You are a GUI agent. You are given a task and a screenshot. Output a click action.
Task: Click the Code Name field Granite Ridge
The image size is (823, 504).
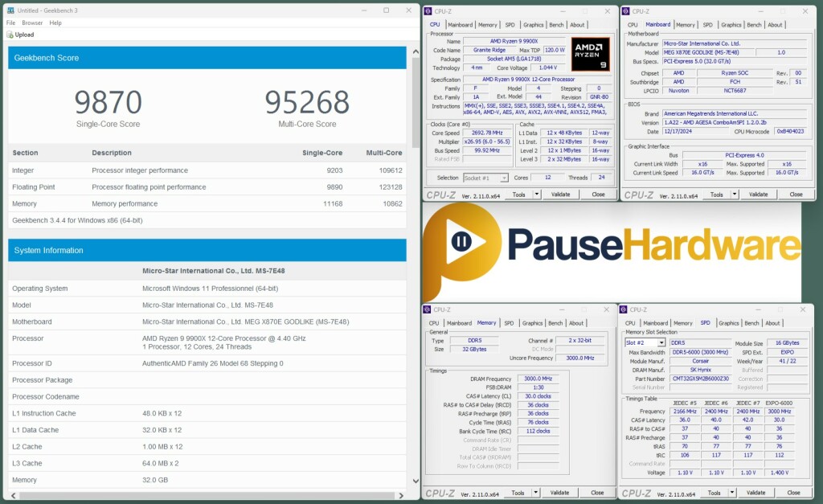(489, 50)
